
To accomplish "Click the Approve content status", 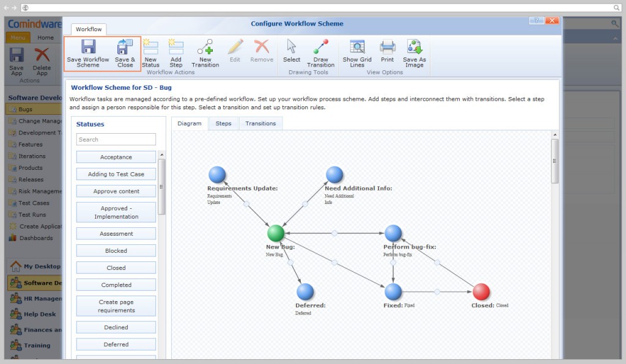I will click(116, 191).
